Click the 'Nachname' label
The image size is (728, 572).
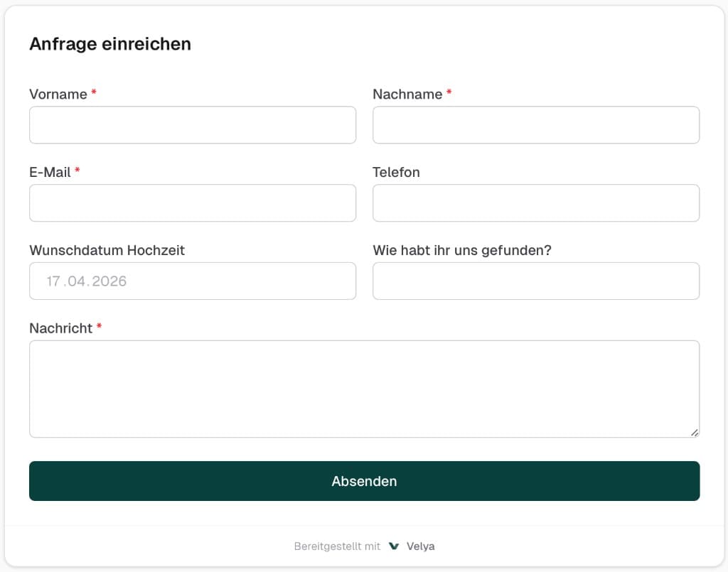pyautogui.click(x=407, y=95)
